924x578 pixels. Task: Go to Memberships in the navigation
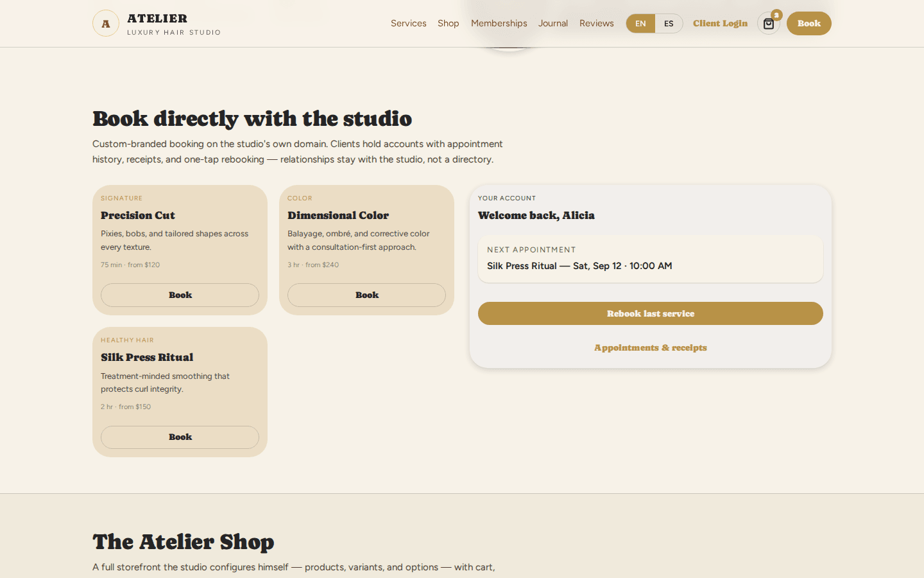499,23
